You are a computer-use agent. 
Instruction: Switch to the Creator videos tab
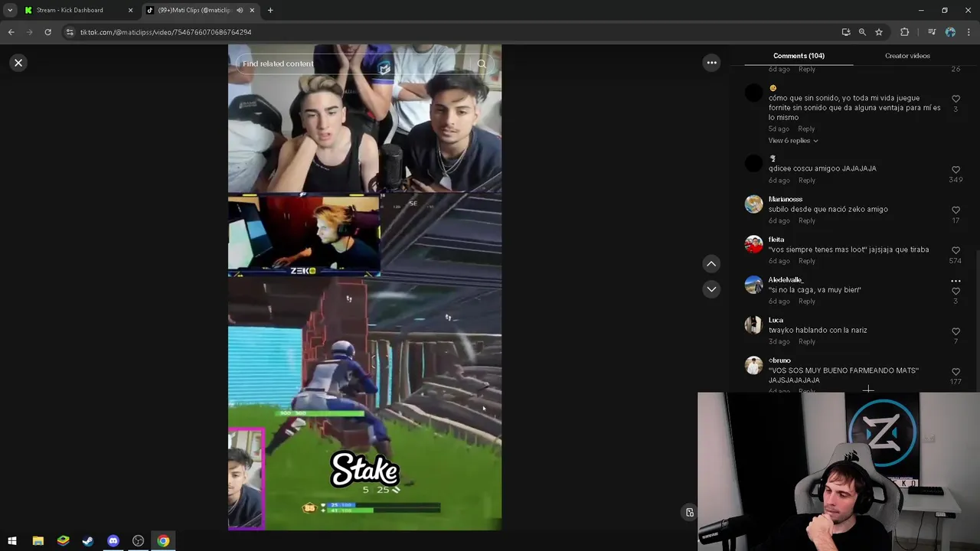tap(907, 56)
